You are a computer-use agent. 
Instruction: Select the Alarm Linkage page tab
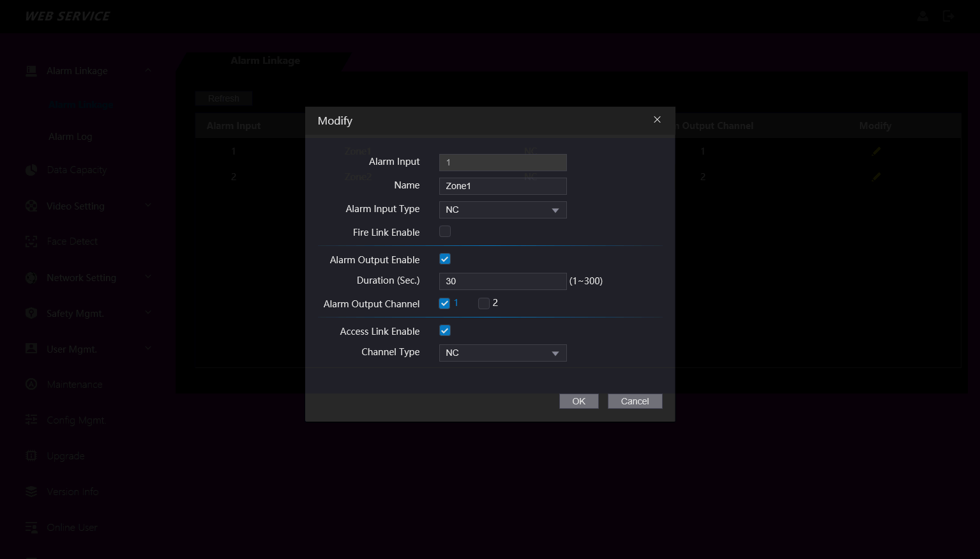(265, 61)
